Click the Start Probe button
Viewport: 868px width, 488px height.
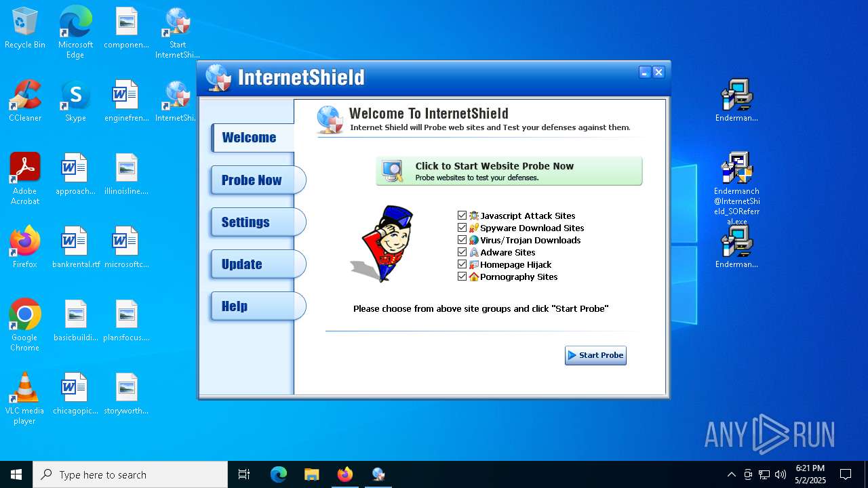point(595,355)
